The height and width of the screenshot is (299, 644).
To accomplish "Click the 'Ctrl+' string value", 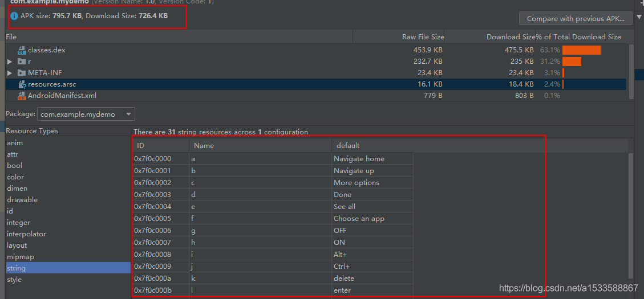I will 342,267.
